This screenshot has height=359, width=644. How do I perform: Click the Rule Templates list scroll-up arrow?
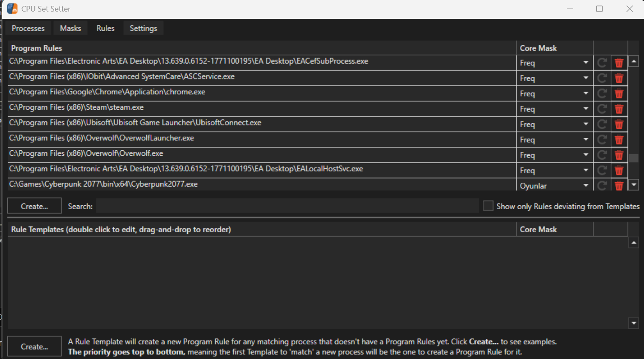coord(634,242)
